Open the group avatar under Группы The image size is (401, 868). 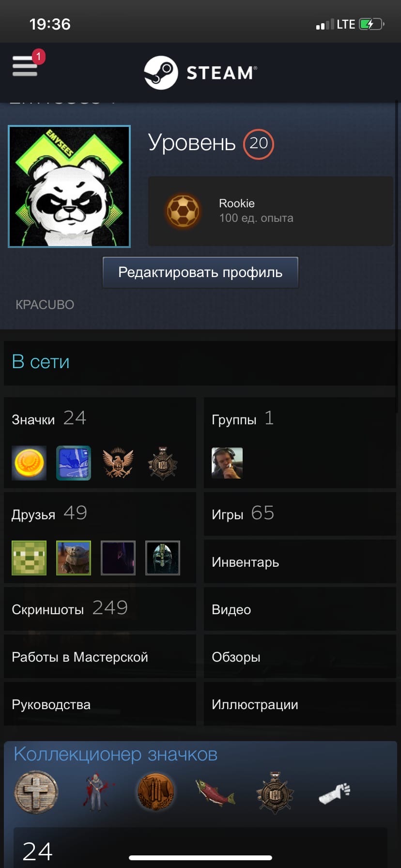click(227, 463)
